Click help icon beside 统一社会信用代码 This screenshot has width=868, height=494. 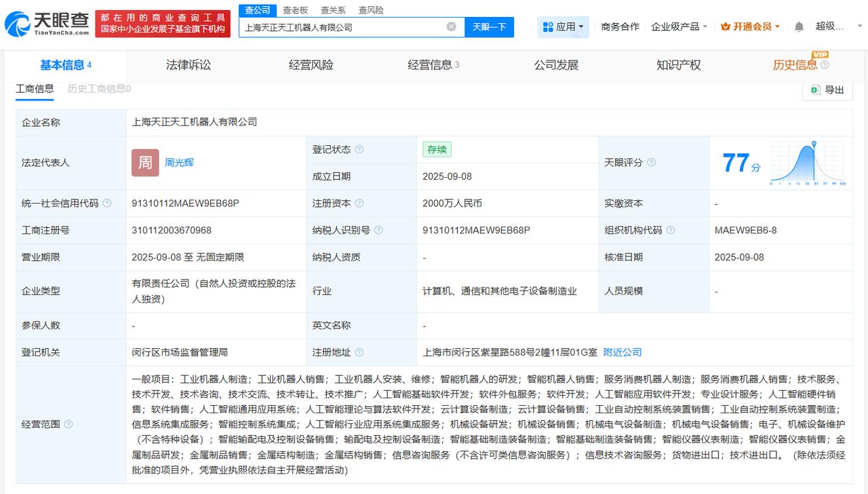107,204
